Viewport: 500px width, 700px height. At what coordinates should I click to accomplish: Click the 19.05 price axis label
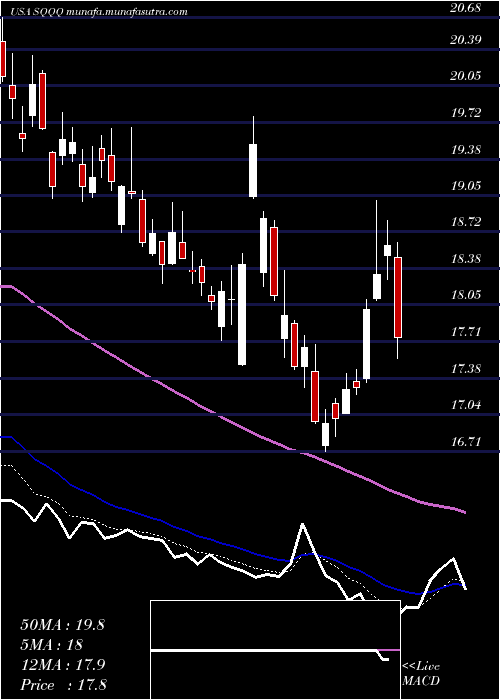(x=466, y=186)
